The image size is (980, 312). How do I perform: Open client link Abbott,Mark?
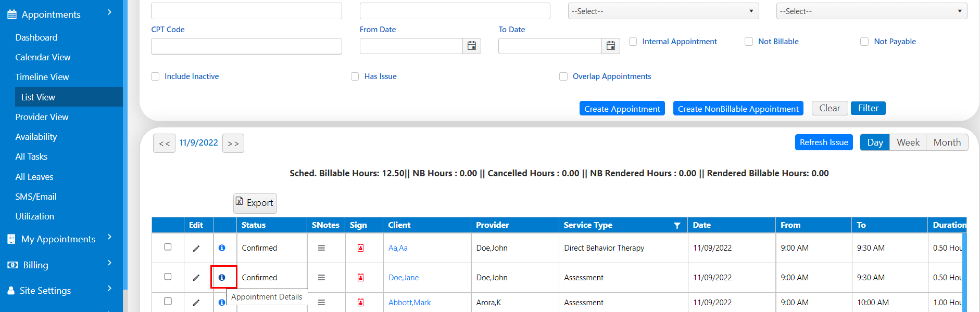(410, 303)
